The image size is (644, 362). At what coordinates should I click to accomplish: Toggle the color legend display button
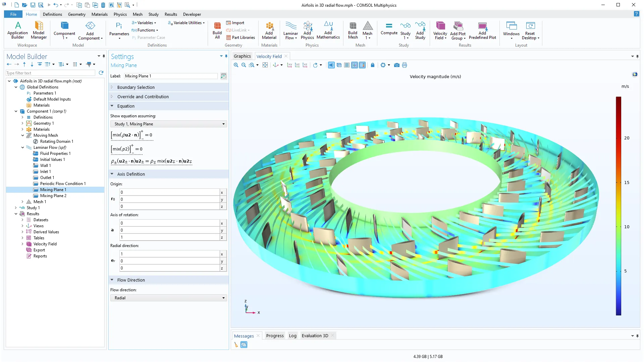coord(362,65)
